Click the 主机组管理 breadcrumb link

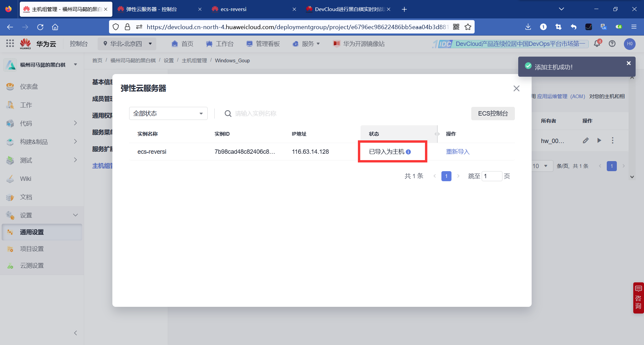[x=194, y=61]
